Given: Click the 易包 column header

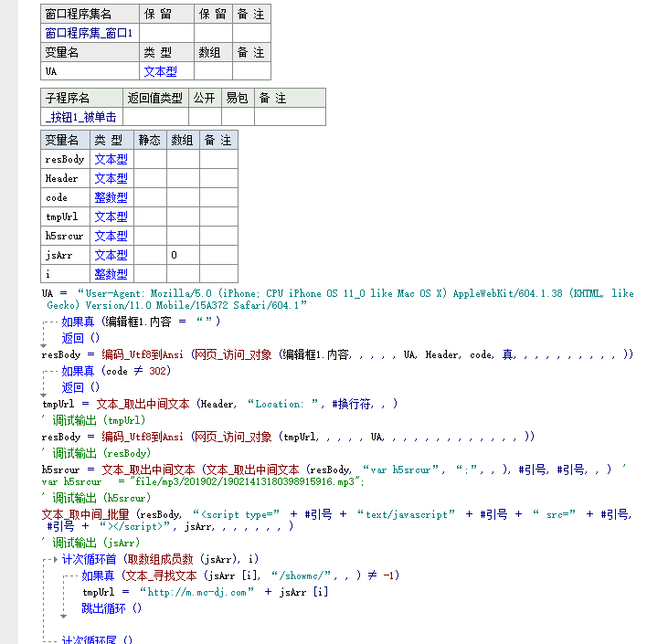Looking at the screenshot, I should (x=238, y=98).
